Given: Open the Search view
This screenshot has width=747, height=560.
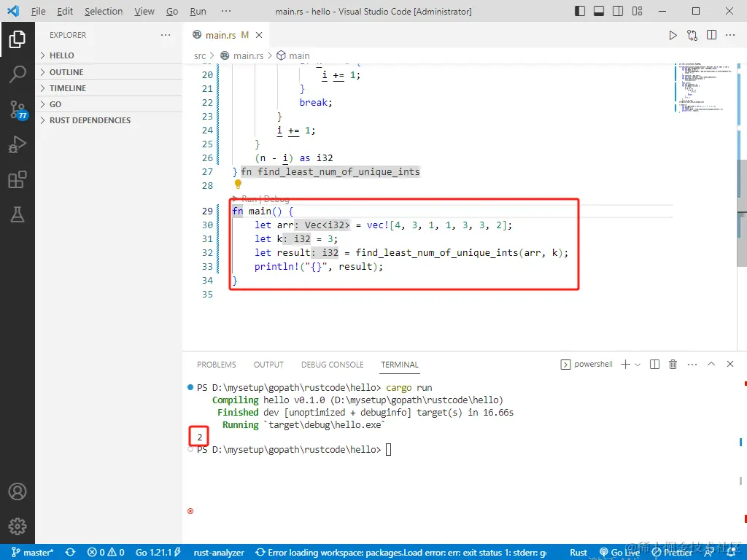Looking at the screenshot, I should tap(18, 74).
